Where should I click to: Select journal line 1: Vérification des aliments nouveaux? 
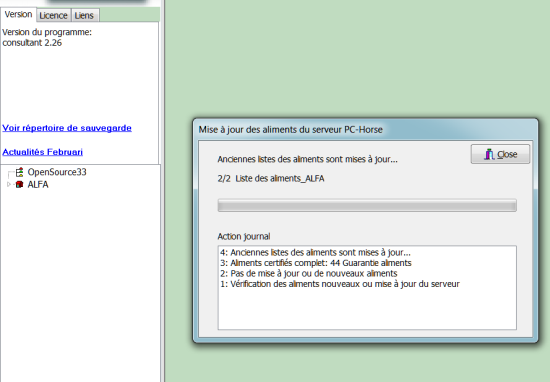point(340,284)
